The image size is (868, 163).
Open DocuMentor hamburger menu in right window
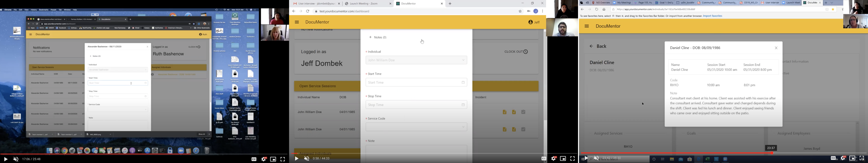pos(587,26)
